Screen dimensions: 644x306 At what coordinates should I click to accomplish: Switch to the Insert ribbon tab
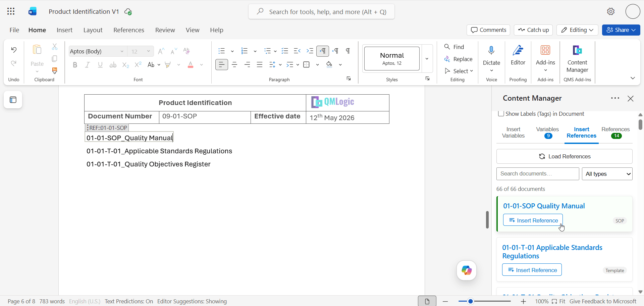pyautogui.click(x=64, y=30)
